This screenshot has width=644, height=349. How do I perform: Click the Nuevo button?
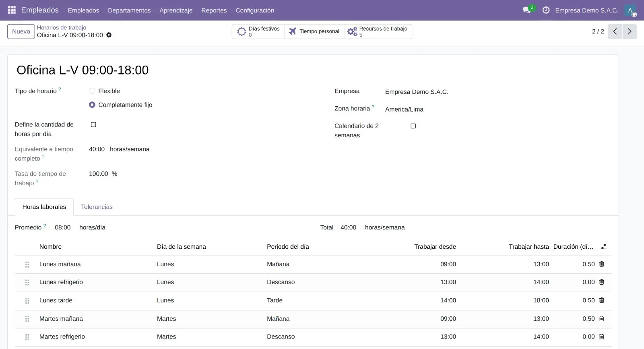[21, 31]
